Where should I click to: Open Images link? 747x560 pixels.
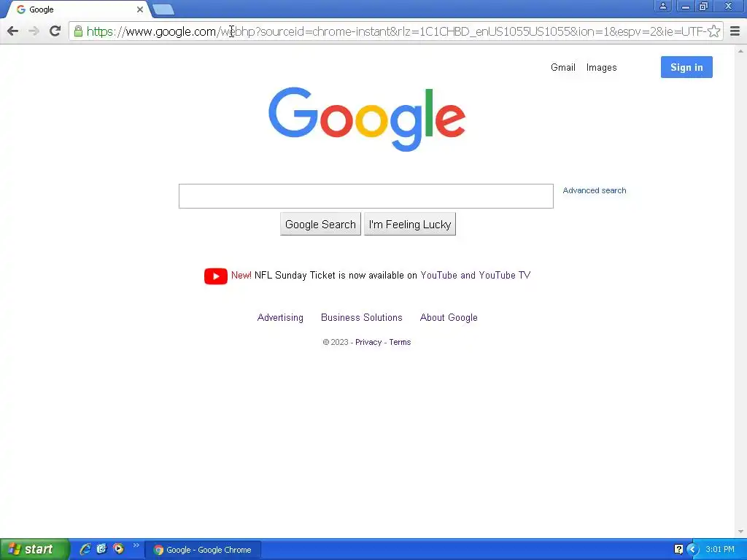click(601, 68)
